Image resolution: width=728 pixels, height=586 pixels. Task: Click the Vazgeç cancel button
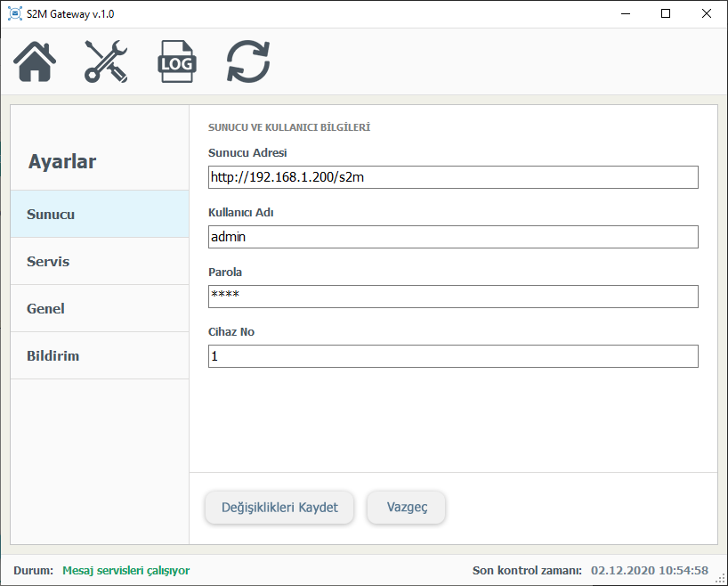tap(407, 507)
